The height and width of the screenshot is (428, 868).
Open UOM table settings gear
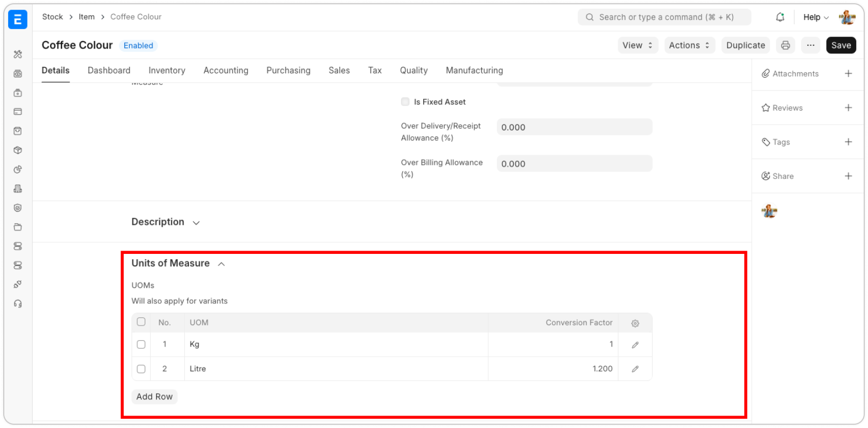coord(635,323)
